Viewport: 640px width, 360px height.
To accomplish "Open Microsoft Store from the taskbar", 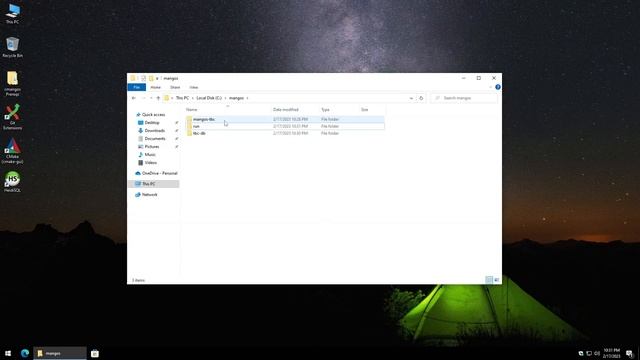I will [x=95, y=353].
